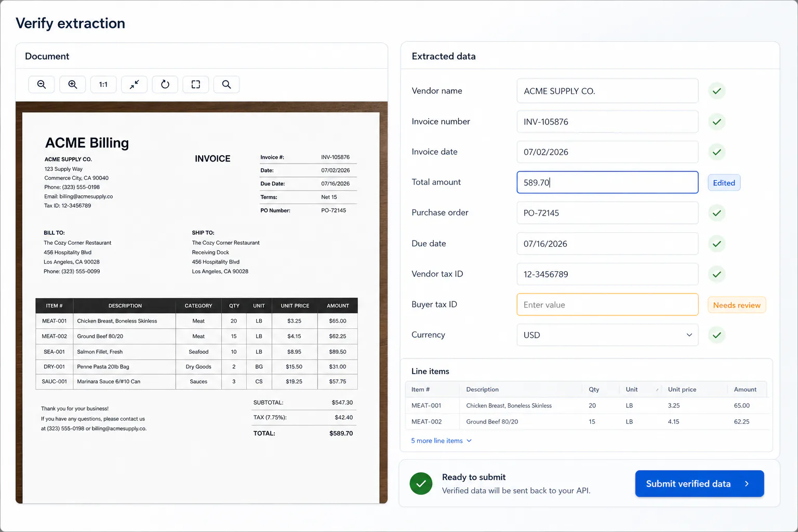
Task: Click the SUBTOTAL $547.30 value in document
Action: (x=342, y=403)
